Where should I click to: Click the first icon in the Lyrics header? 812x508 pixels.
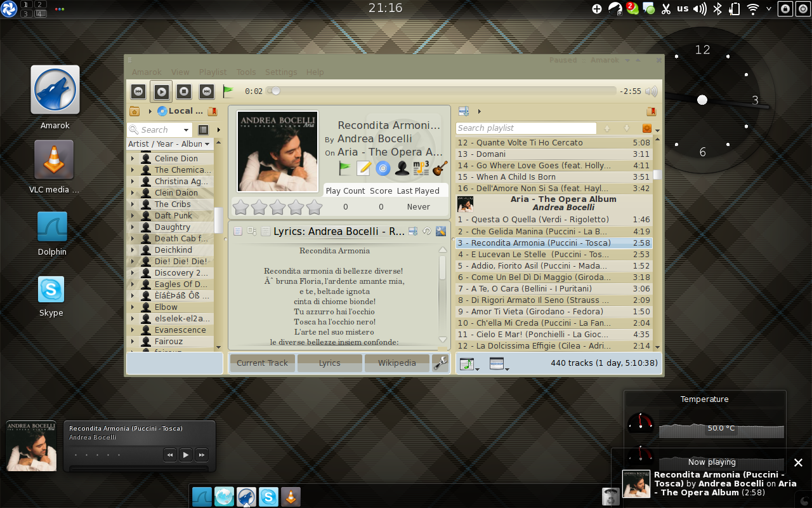tap(238, 231)
